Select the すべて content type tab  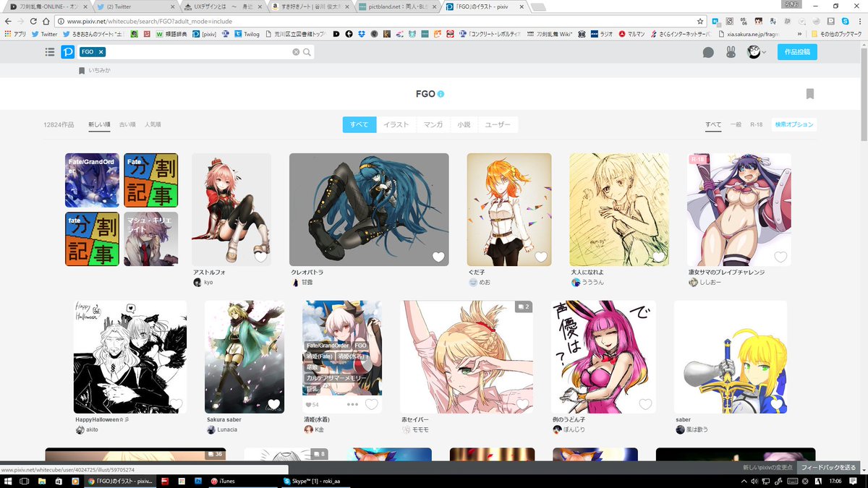pos(359,125)
